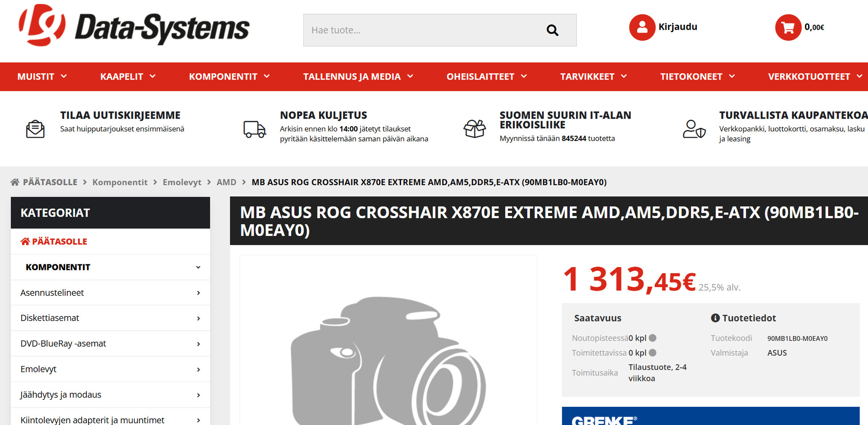Open the red shopping cart icon

pyautogui.click(x=788, y=27)
